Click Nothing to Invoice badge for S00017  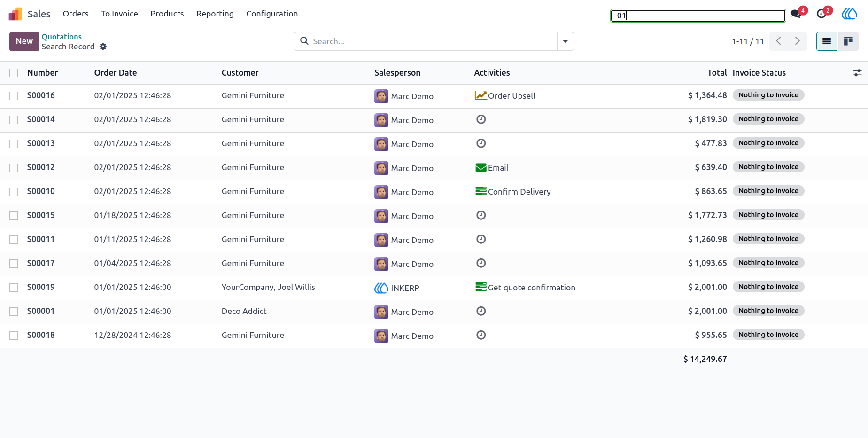click(768, 263)
